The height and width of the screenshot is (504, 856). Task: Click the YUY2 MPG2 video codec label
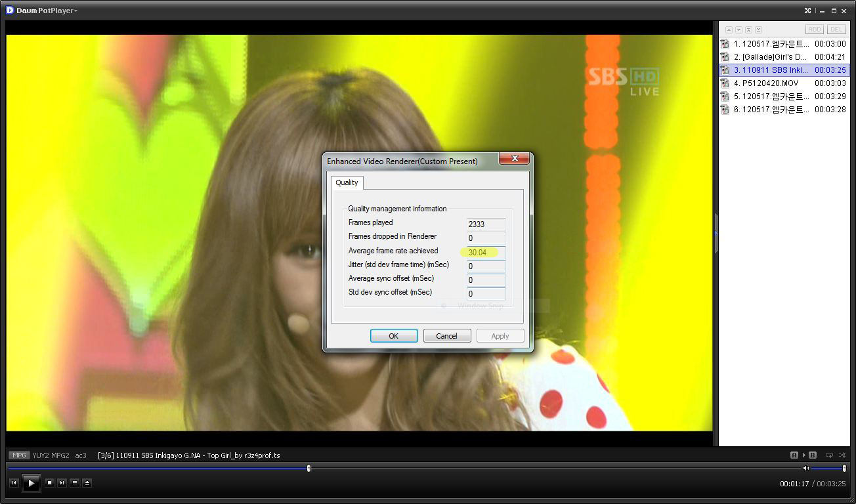51,455
